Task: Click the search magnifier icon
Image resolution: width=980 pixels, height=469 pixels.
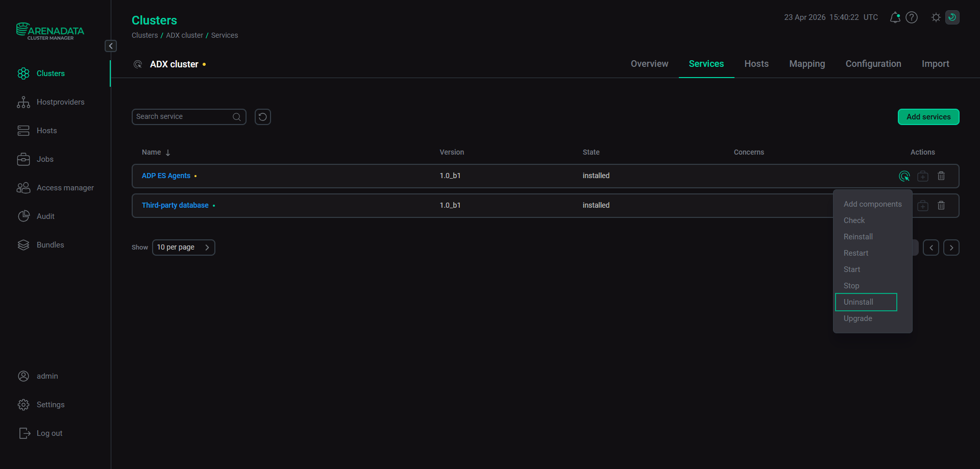Action: (237, 117)
